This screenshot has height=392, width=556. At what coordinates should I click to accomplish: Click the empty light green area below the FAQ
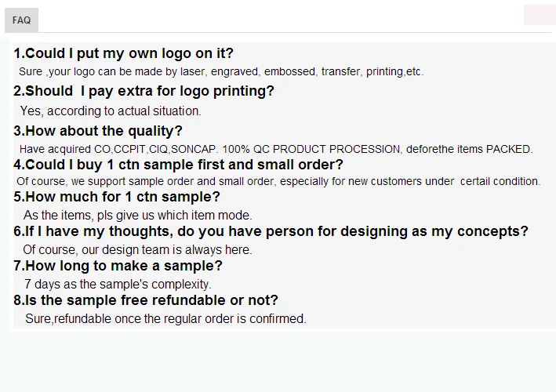[278, 361]
